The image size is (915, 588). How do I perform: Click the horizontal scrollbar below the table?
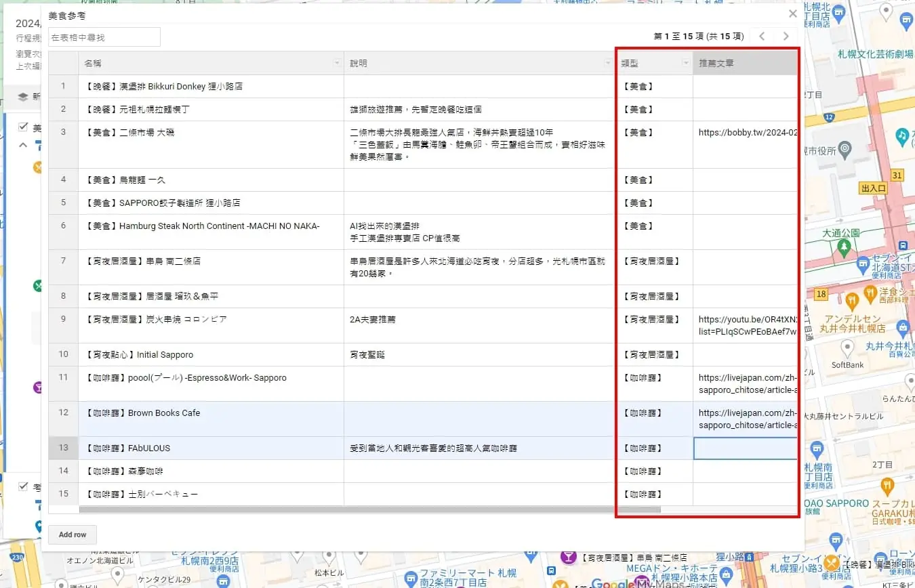pos(369,509)
